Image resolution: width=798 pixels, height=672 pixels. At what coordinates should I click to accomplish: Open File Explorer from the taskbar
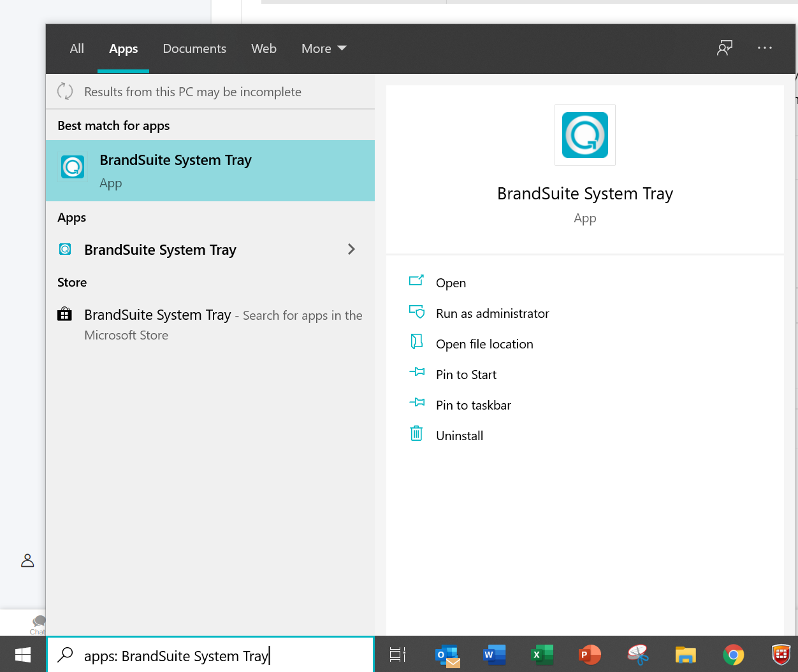685,655
